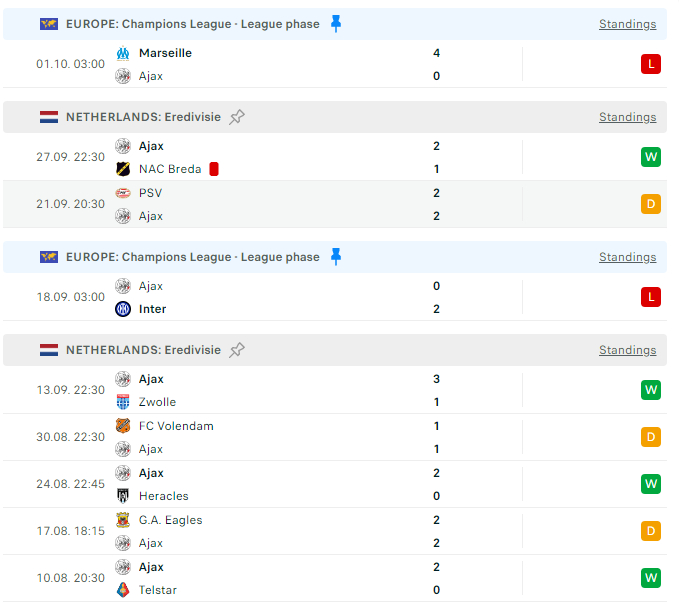The width and height of the screenshot is (679, 605).
Task: Click green W badge for Zwolle match
Action: coord(651,390)
